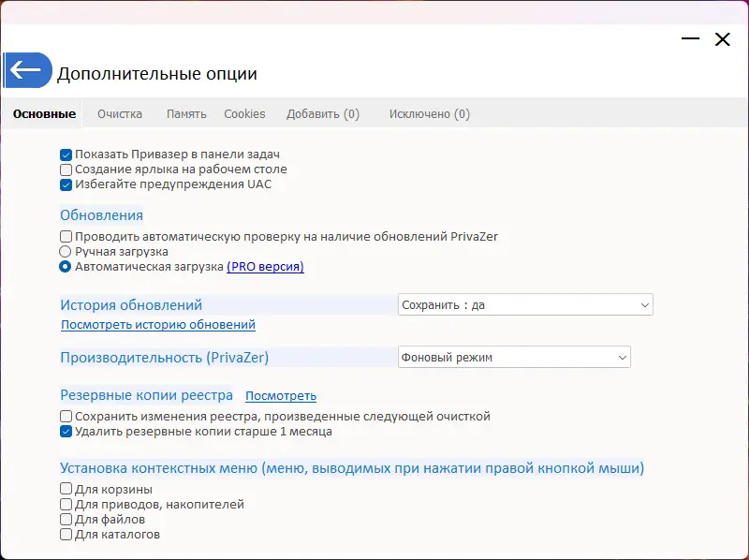Minimize the PrivaZer options window
Viewport: 749px width, 560px height.
pyautogui.click(x=691, y=39)
